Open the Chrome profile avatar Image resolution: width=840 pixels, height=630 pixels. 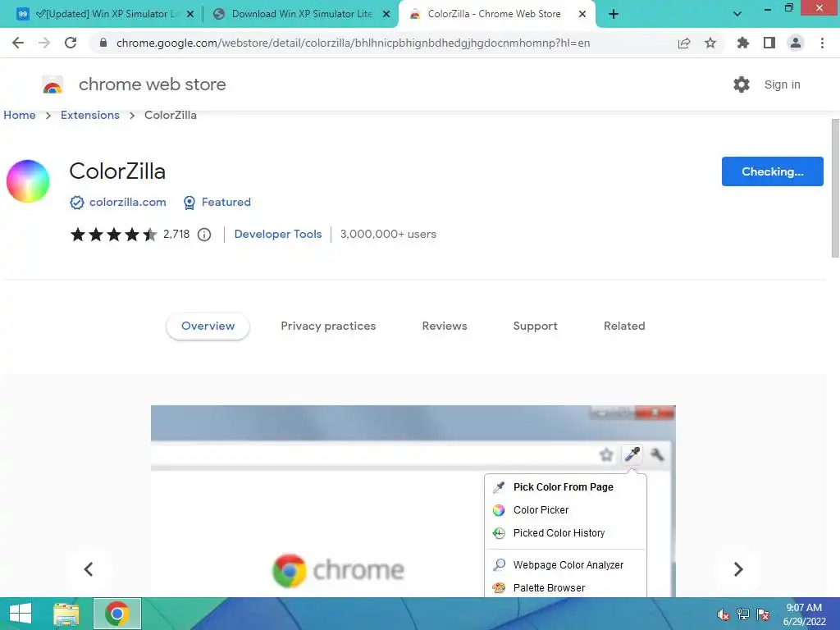796,43
